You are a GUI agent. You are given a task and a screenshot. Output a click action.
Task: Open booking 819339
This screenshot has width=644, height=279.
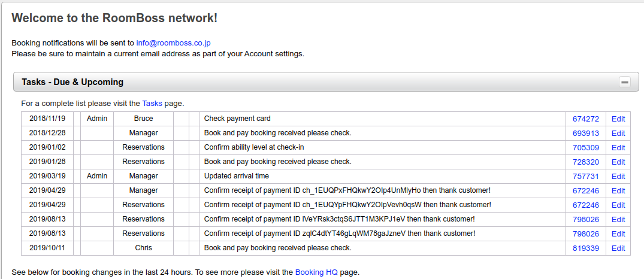[586, 248]
